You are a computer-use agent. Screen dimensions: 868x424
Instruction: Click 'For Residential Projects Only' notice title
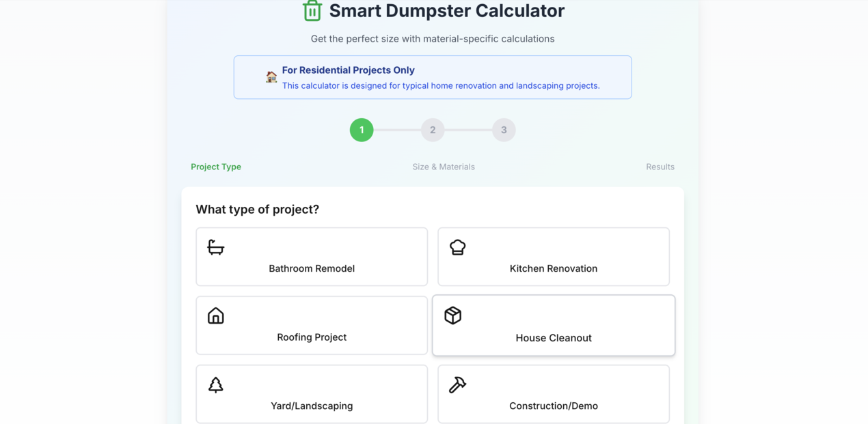tap(349, 70)
